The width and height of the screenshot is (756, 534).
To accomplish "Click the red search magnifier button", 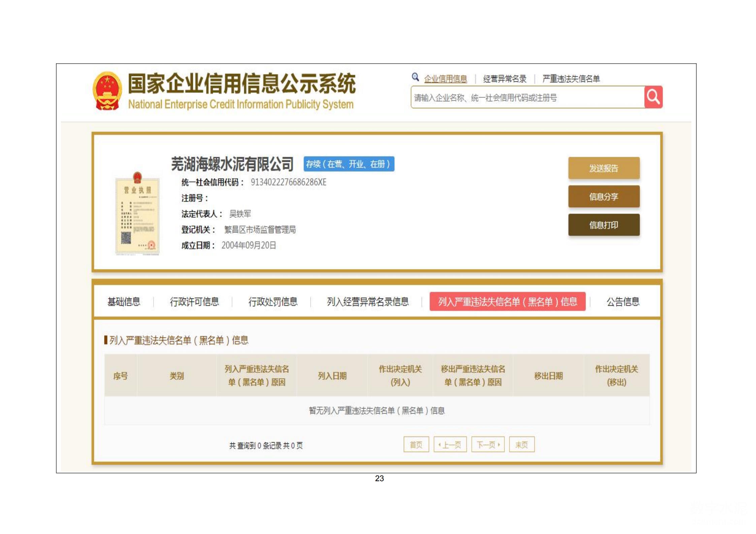I will [653, 97].
